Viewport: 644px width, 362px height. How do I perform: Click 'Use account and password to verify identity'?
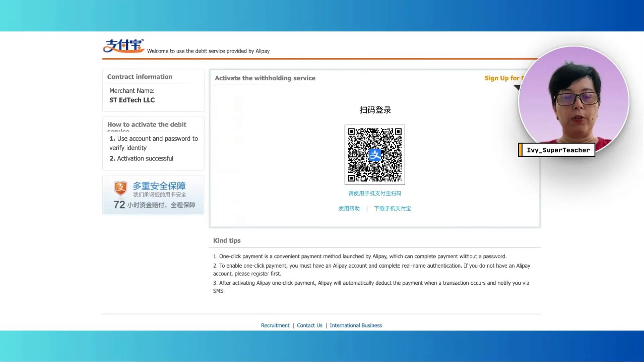pos(154,143)
